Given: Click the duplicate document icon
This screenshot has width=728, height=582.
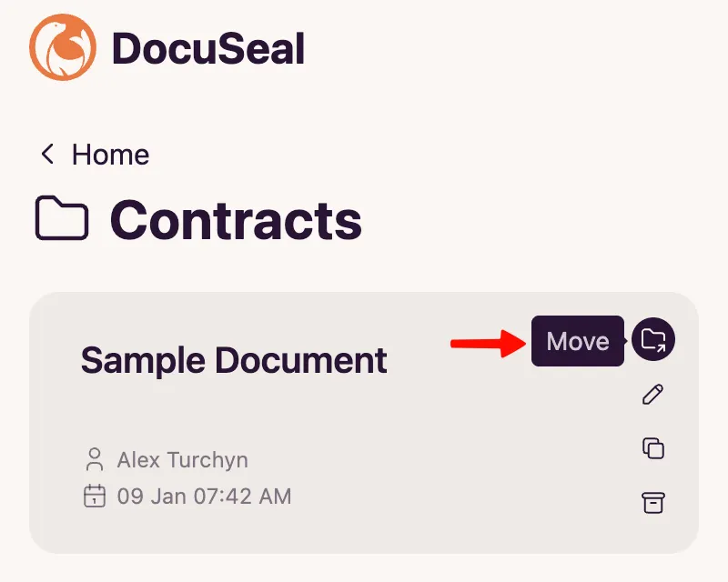Looking at the screenshot, I should pyautogui.click(x=653, y=448).
